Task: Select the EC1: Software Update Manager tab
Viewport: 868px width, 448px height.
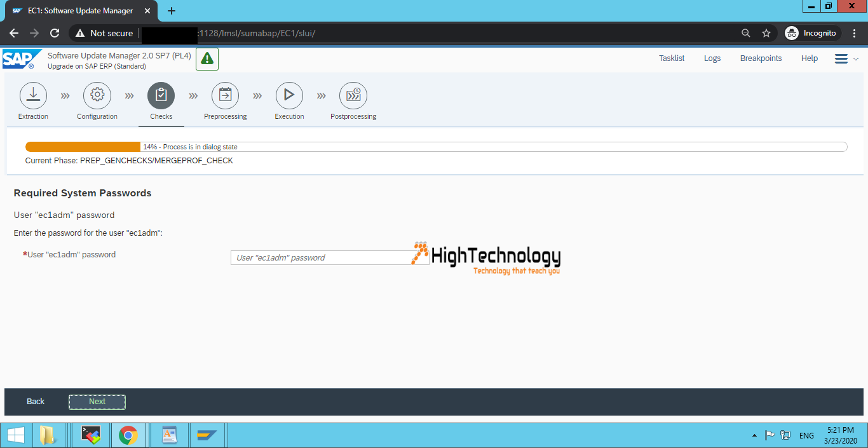Action: pyautogui.click(x=80, y=11)
